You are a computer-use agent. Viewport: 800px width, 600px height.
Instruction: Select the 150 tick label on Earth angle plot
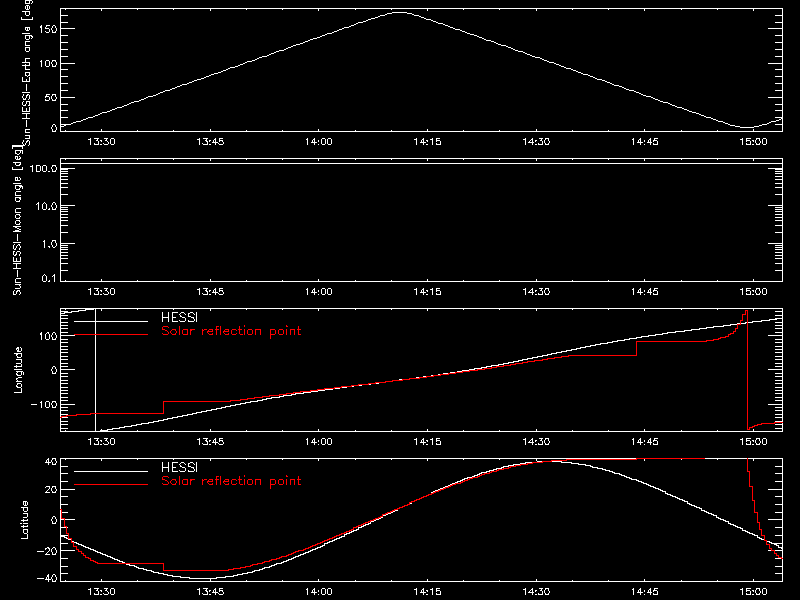(x=47, y=29)
